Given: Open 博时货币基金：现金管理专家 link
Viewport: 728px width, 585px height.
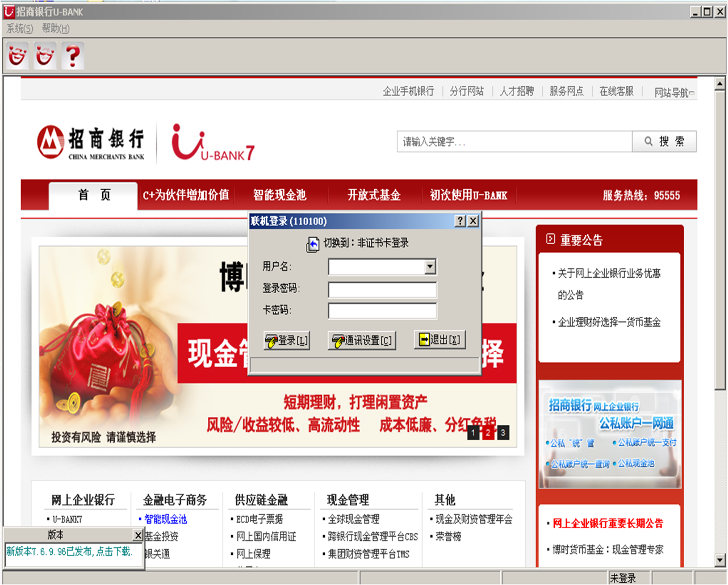Looking at the screenshot, I should pyautogui.click(x=608, y=549).
